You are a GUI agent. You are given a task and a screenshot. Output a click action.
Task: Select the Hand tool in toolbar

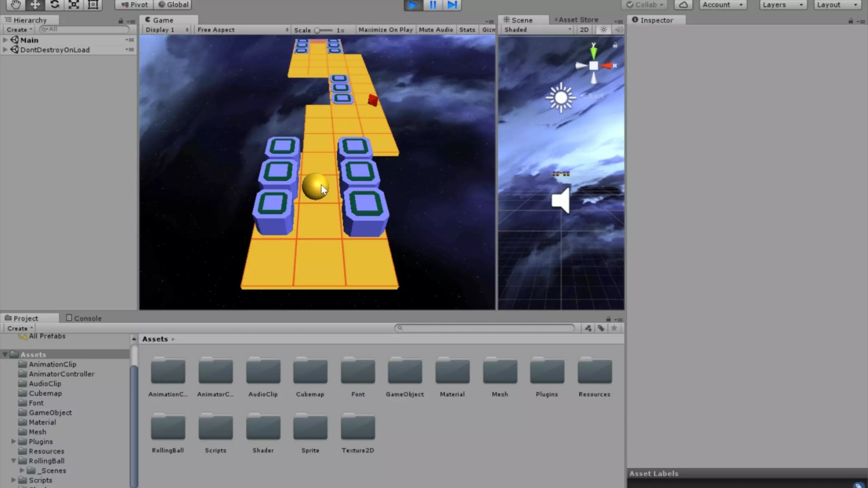[15, 5]
